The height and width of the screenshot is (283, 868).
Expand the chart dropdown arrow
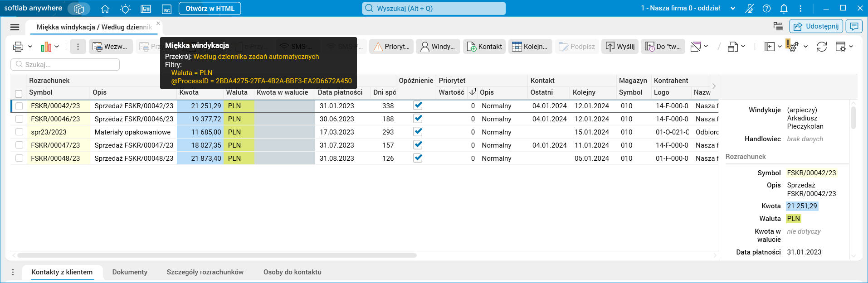tap(57, 46)
